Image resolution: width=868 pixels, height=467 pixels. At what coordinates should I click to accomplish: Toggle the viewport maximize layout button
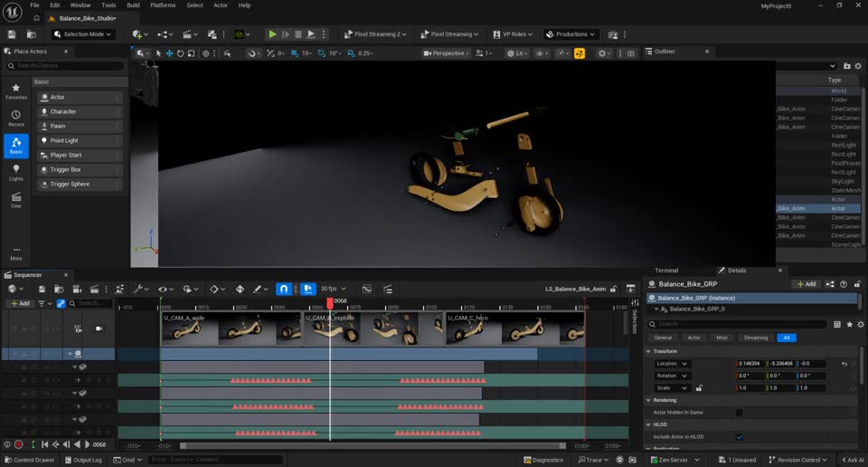point(630,53)
